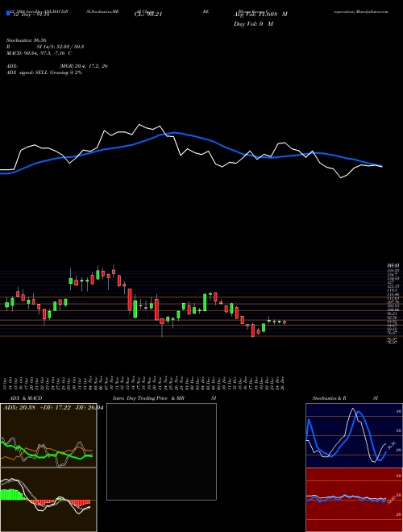Viewport: 403px width, 532px height.
Task: Open the red RSI chart panel
Action: 354,500
